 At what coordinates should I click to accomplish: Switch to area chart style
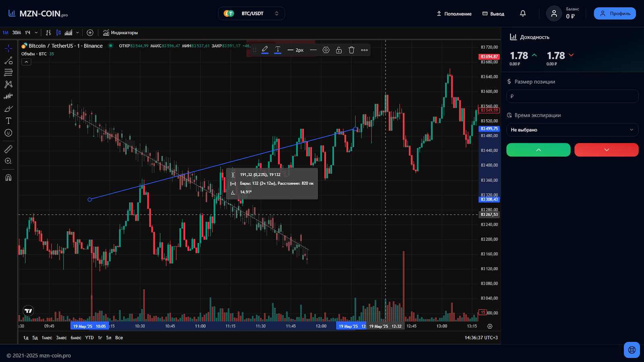click(x=68, y=33)
